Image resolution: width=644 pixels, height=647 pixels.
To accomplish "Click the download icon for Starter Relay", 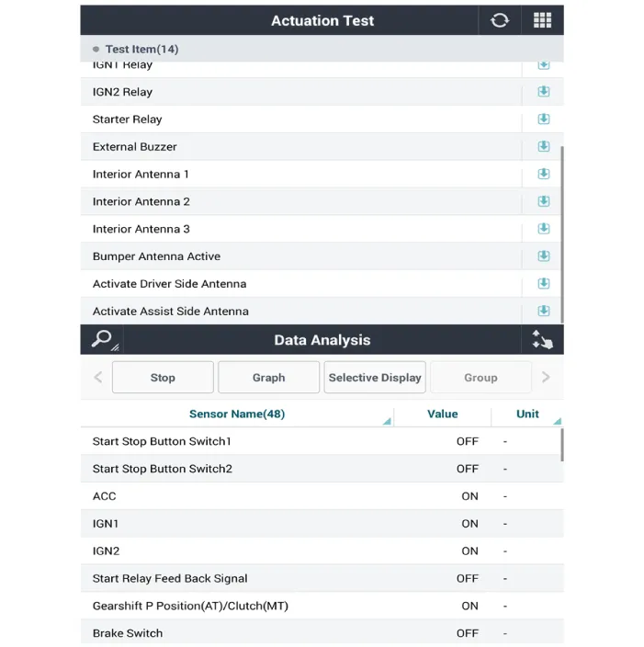I will 543,119.
